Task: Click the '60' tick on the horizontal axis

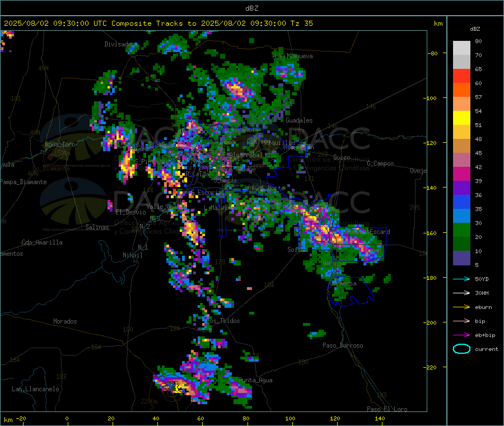Action: pyautogui.click(x=200, y=419)
